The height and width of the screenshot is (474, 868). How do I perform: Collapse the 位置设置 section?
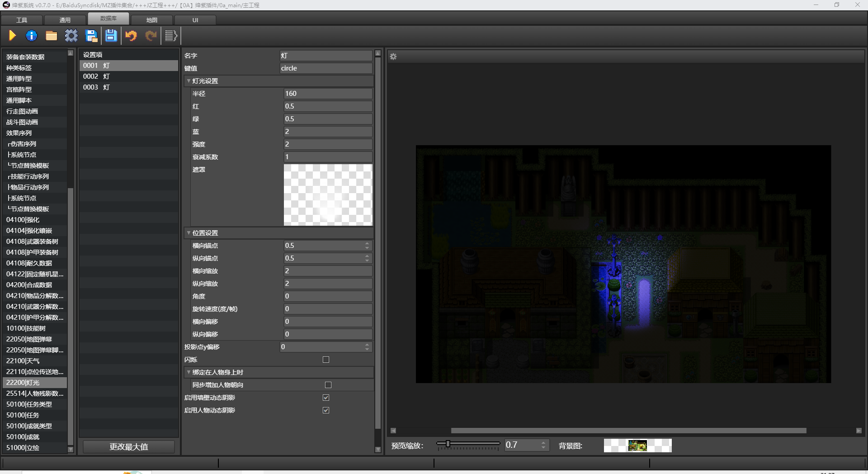(189, 233)
